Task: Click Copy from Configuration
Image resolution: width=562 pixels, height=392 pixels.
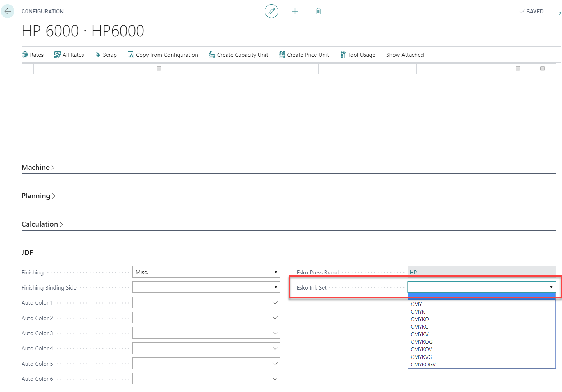Action: coord(163,55)
